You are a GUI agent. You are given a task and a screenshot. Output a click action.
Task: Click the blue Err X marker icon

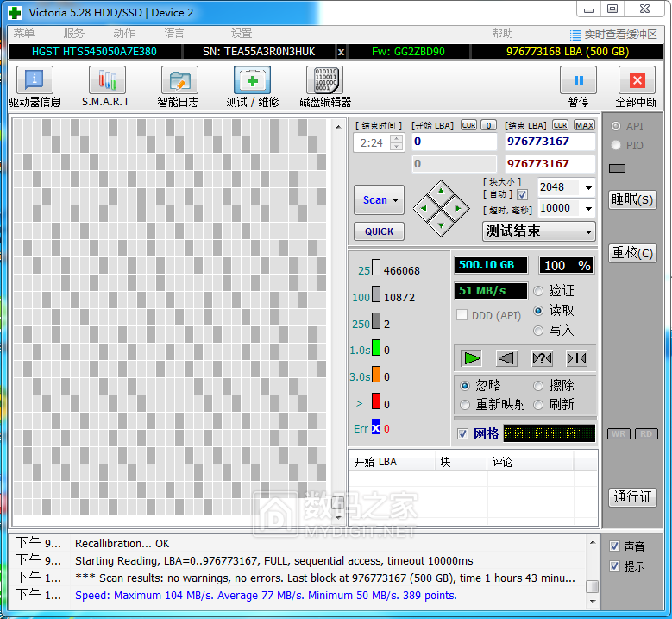[375, 427]
